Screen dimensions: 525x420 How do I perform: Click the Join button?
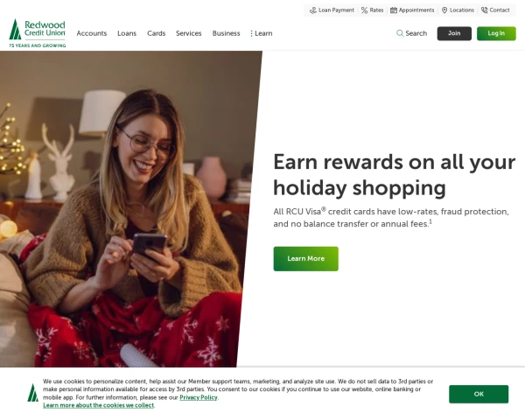click(x=454, y=33)
